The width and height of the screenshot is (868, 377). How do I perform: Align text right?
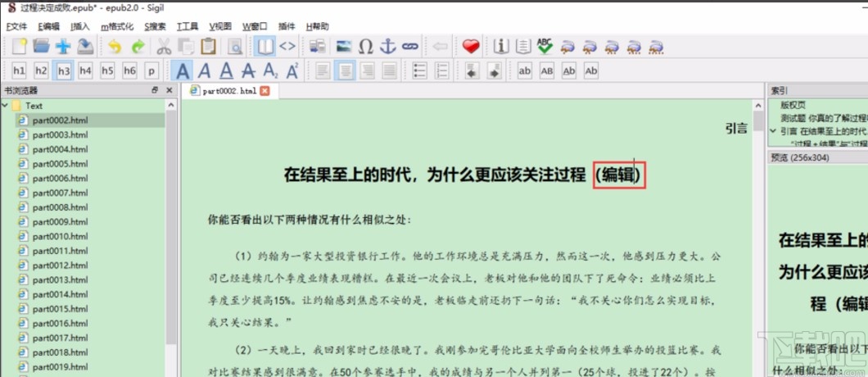pyautogui.click(x=367, y=71)
